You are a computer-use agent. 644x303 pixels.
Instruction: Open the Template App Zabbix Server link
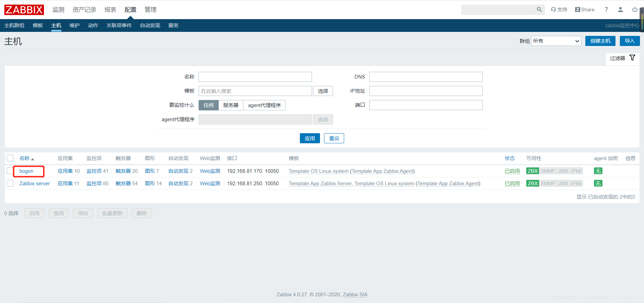click(x=320, y=184)
